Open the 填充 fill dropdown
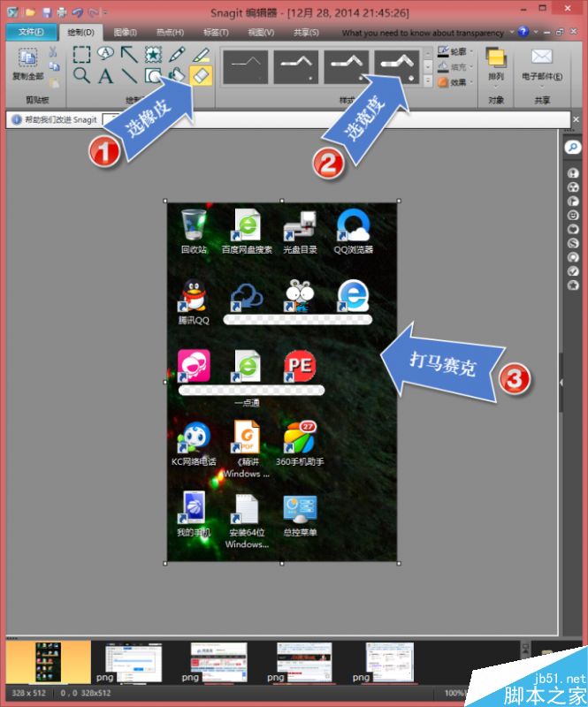The width and height of the screenshot is (588, 707). point(455,67)
